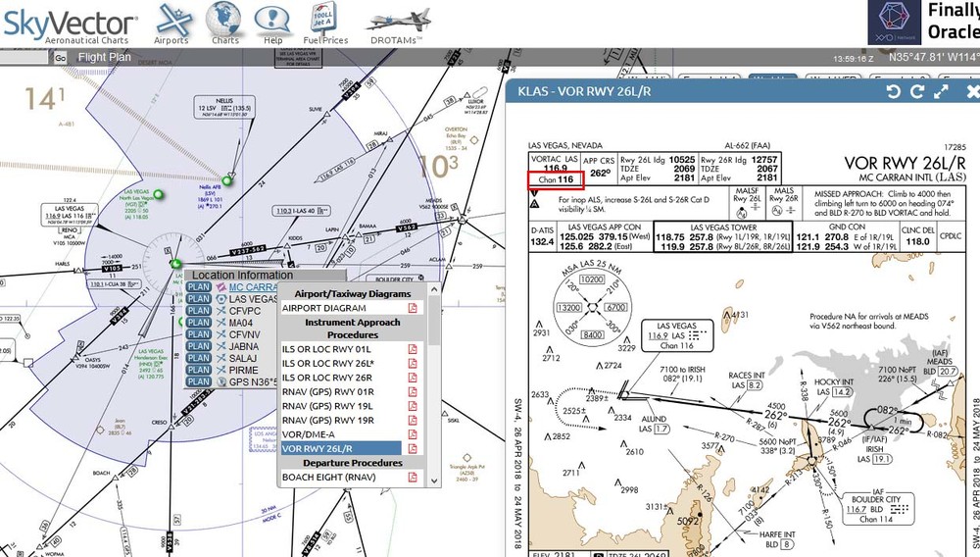Open PDF for RNAV (GPS) RWY 19R
This screenshot has width=980, height=557.
pos(413,420)
